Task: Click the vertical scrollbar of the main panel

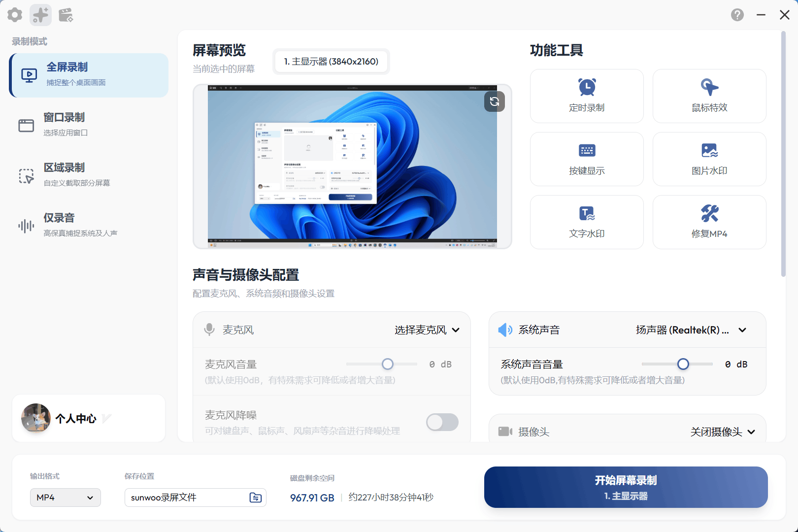Action: pyautogui.click(x=784, y=154)
